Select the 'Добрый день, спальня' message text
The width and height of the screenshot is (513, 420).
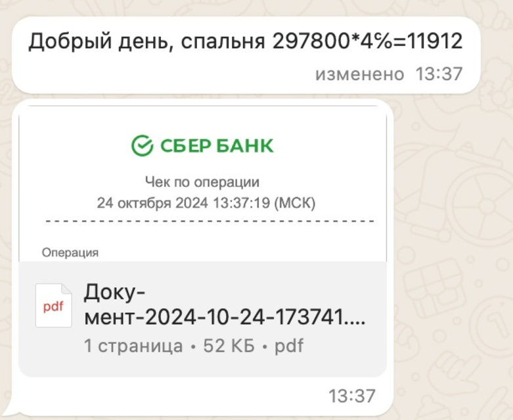pos(146,41)
